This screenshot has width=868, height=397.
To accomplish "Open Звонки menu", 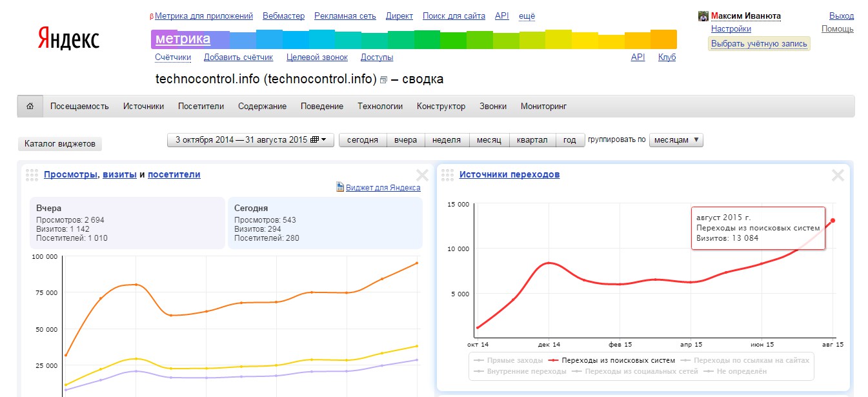I will coord(493,107).
